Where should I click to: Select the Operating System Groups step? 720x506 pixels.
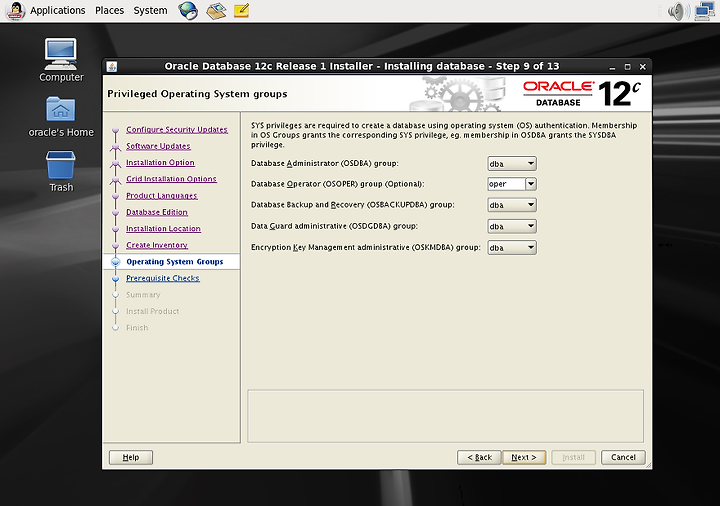point(174,262)
